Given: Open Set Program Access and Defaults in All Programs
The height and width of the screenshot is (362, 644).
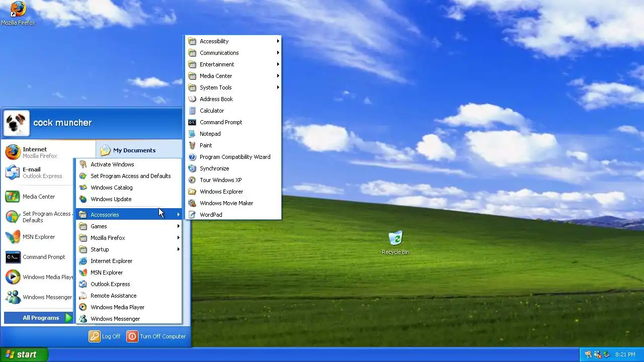Looking at the screenshot, I should (129, 176).
